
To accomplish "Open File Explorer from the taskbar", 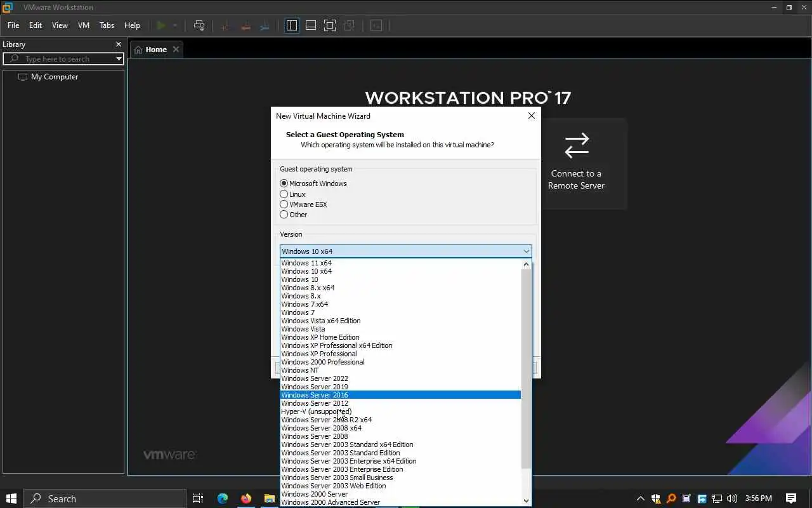I will 270,498.
